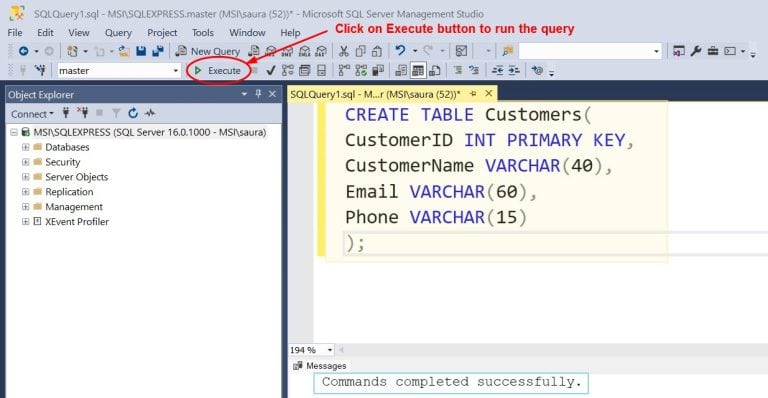Viewport: 768px width, 398px height.
Task: Switch to the Messages tab
Action: pos(320,366)
